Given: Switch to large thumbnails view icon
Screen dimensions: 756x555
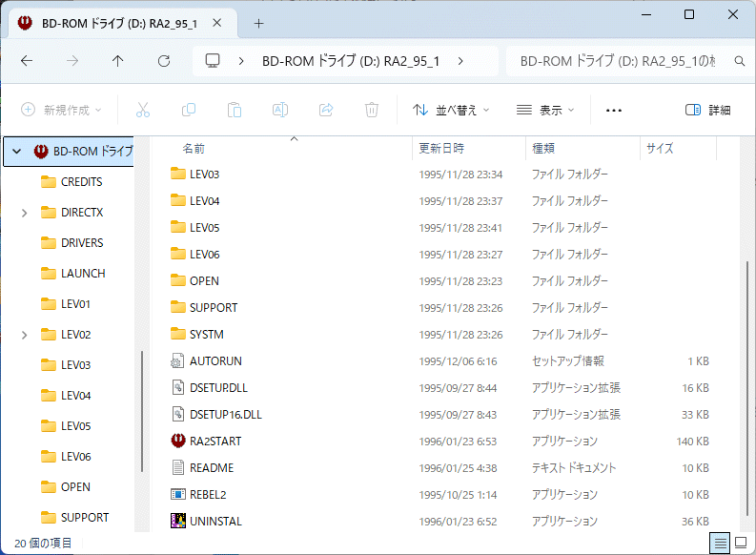Looking at the screenshot, I should 741,544.
